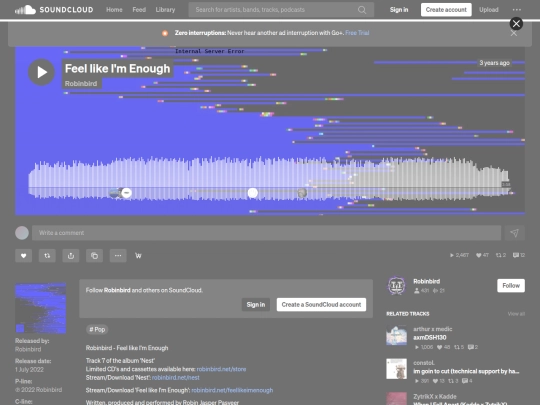Screen dimensions: 540x405
Task: Click the white circle comment marker on waveform
Action: (253, 193)
